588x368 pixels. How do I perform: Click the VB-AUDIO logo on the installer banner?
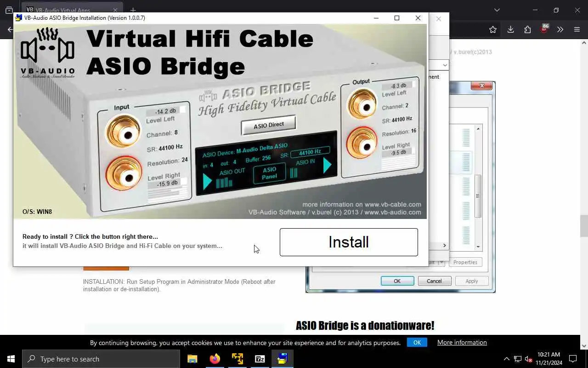coord(47,52)
